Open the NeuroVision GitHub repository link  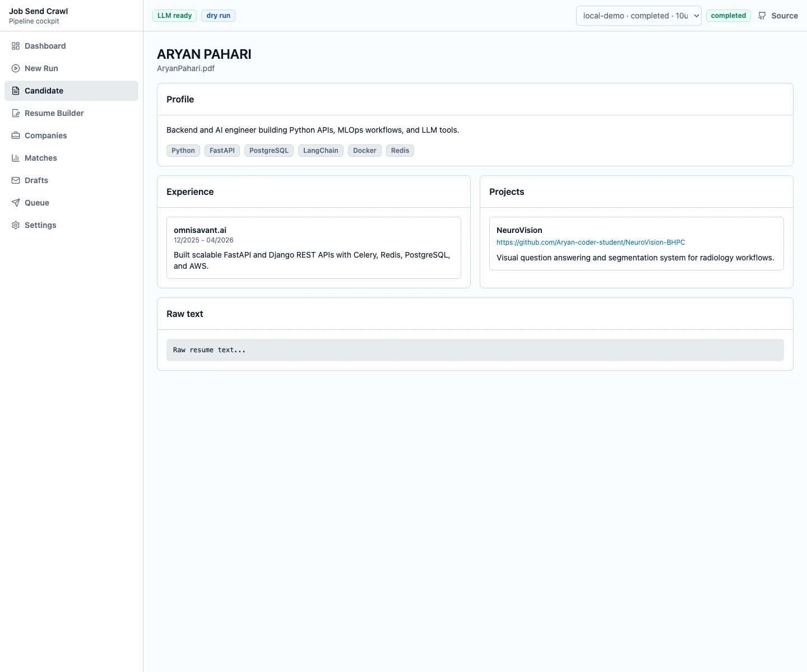[591, 242]
